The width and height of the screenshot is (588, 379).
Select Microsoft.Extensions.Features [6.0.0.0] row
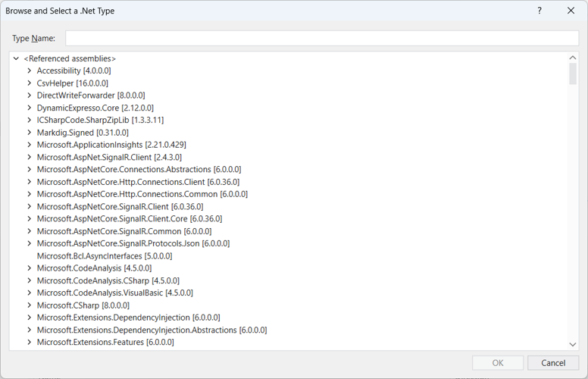click(x=105, y=342)
